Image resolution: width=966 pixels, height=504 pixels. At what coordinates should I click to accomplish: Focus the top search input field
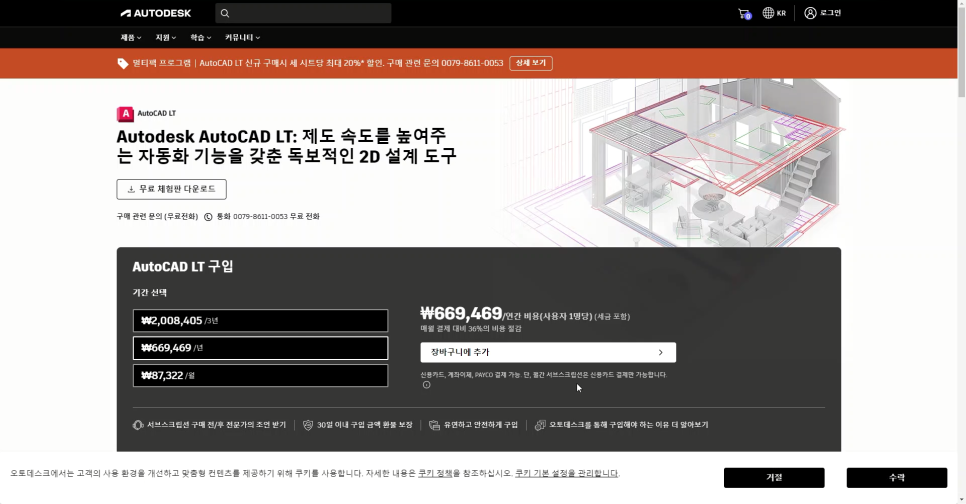(303, 13)
